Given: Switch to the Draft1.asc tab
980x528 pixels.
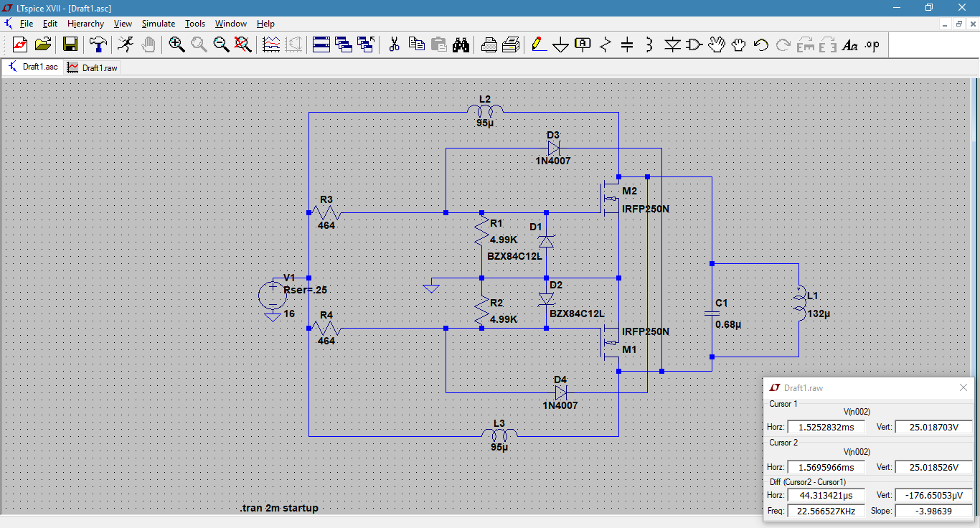Looking at the screenshot, I should point(33,67).
